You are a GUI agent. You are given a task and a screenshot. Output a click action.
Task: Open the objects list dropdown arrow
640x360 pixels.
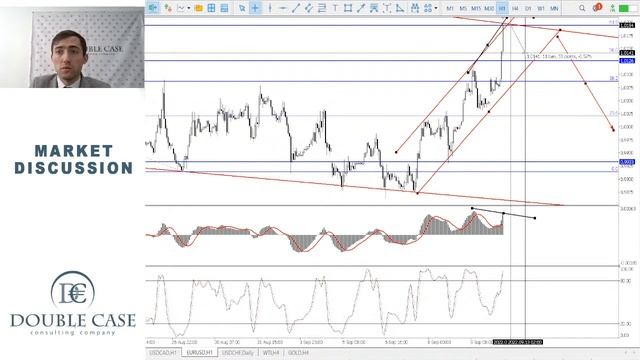436,8
